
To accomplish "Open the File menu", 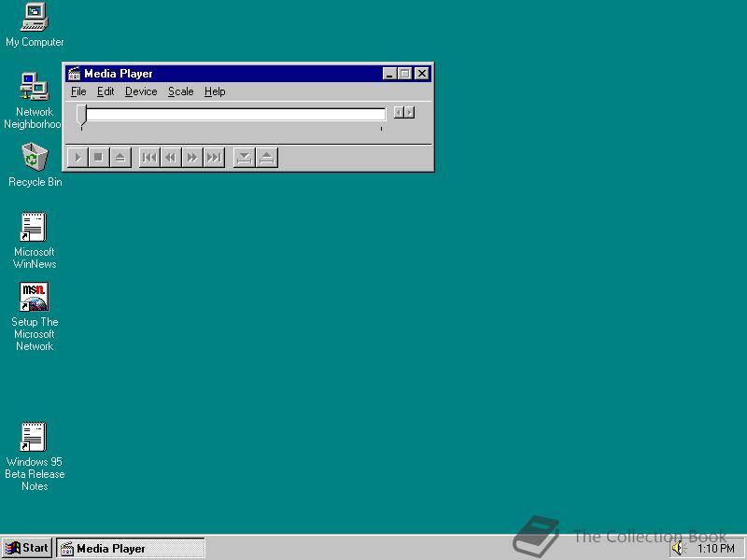I will tap(78, 91).
